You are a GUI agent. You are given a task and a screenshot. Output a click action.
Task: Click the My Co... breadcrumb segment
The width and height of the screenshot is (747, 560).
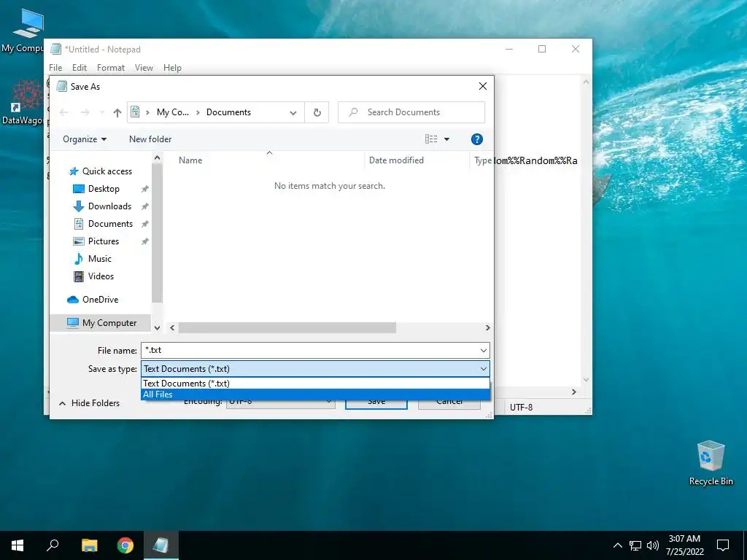[172, 112]
